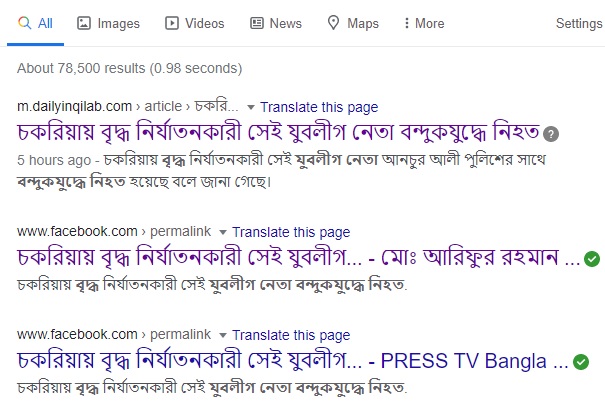Click the News tab newspaper icon
The width and height of the screenshot is (605, 416).
257,23
